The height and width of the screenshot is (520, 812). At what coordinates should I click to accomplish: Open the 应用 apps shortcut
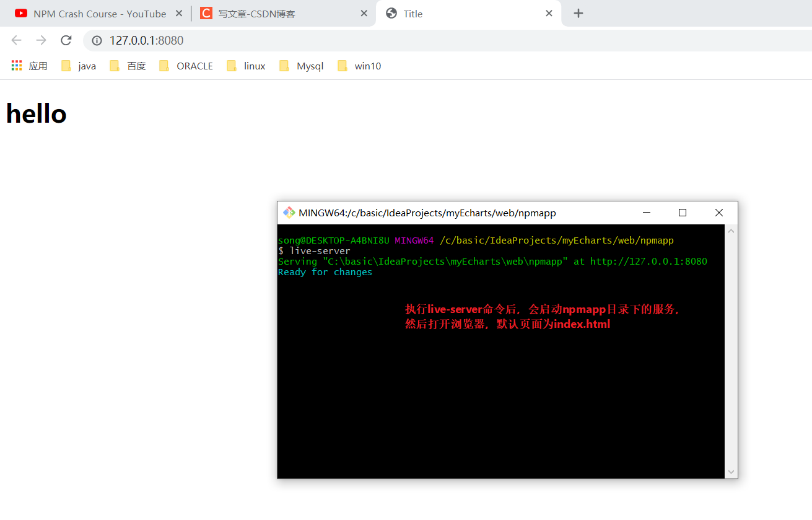click(x=29, y=66)
